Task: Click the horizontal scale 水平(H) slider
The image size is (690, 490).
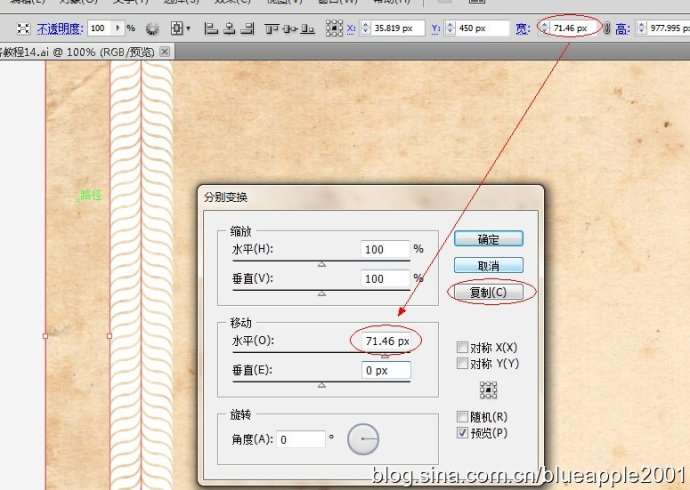Action: point(321,262)
